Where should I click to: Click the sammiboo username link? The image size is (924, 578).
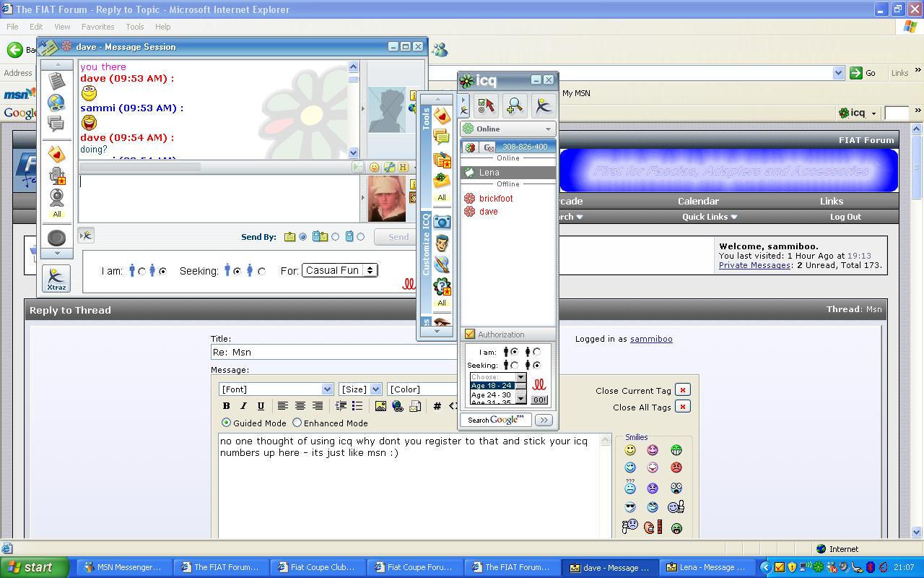click(651, 339)
